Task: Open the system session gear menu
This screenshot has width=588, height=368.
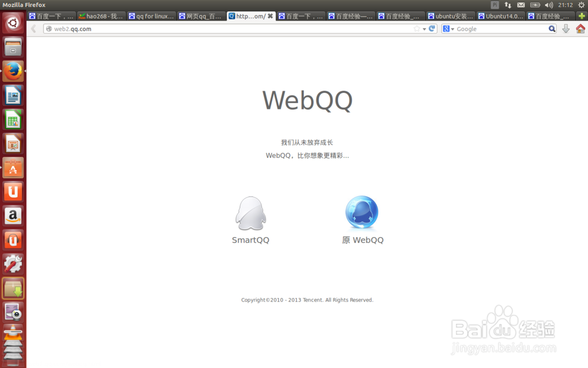Action: point(582,5)
